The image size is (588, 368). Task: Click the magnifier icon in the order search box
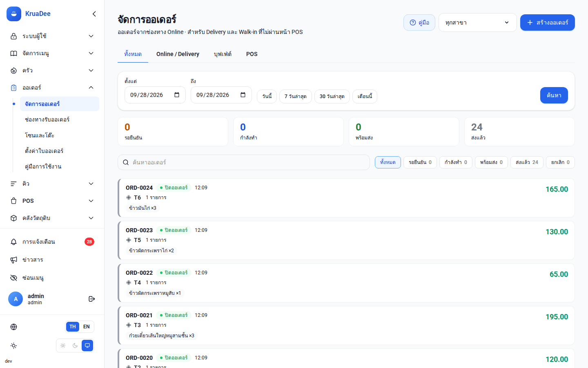click(126, 162)
